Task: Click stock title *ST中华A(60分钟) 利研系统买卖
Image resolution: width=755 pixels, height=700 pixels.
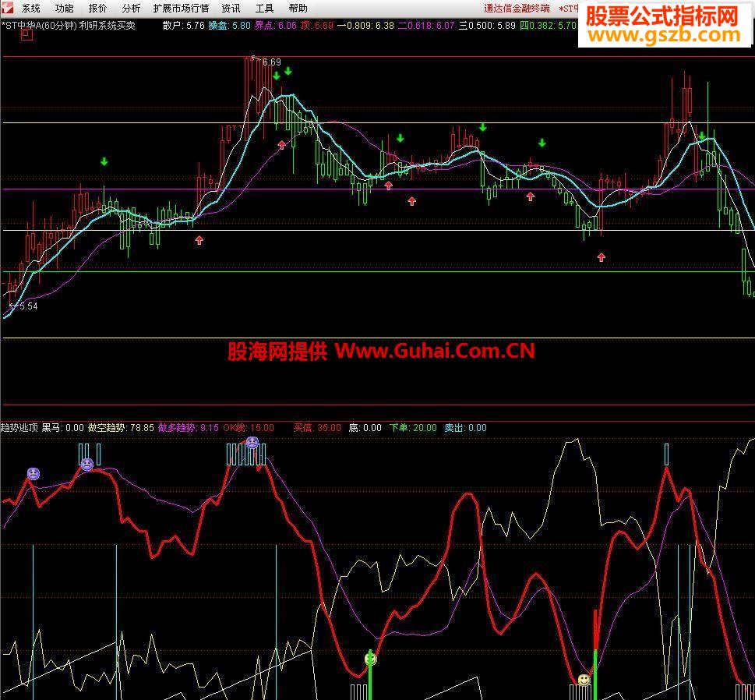Action: coord(69,26)
